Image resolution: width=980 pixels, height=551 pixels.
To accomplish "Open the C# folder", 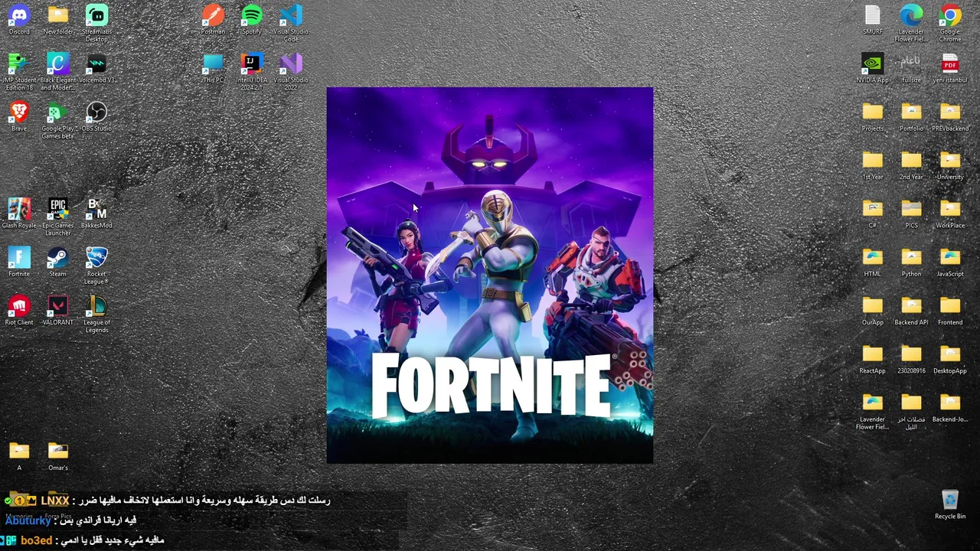I will coord(873,214).
